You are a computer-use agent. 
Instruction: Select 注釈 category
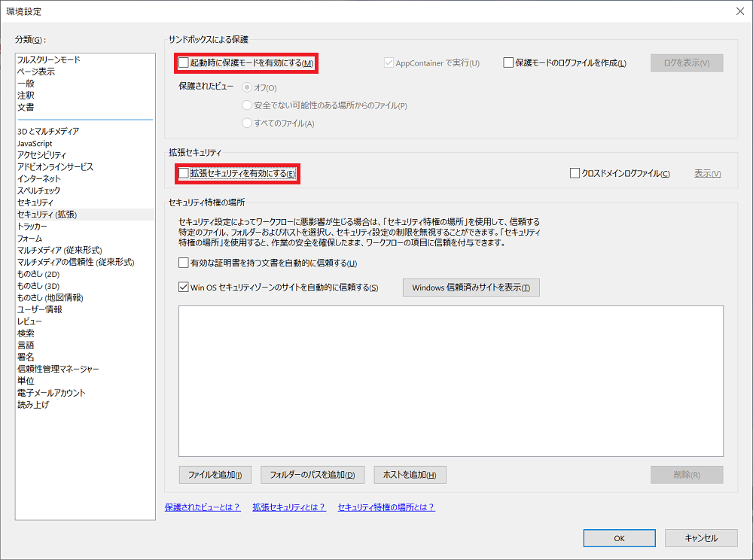click(x=26, y=96)
